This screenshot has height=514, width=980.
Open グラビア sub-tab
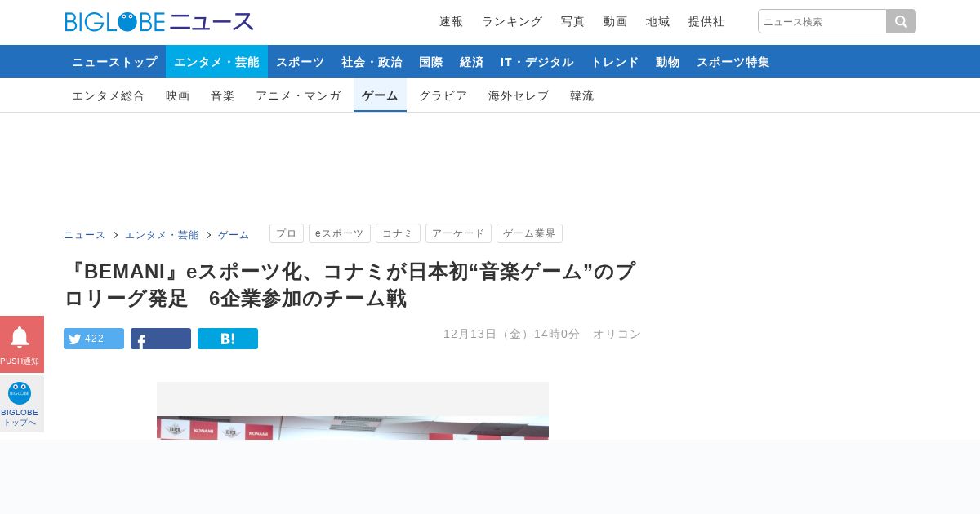(443, 95)
